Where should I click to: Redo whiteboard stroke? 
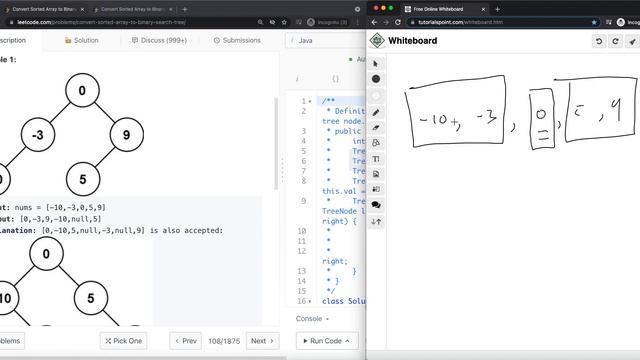(x=616, y=41)
